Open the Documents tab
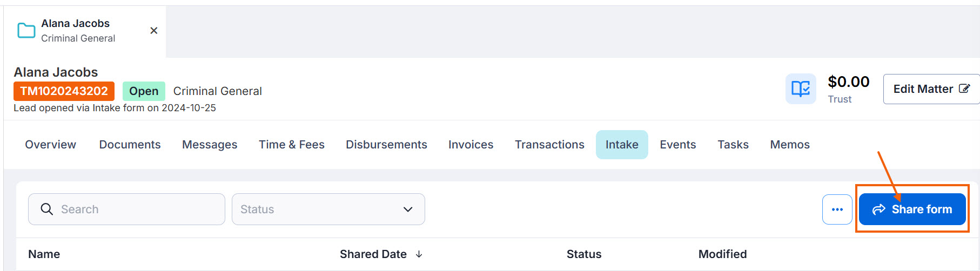The image size is (980, 271). tap(130, 145)
